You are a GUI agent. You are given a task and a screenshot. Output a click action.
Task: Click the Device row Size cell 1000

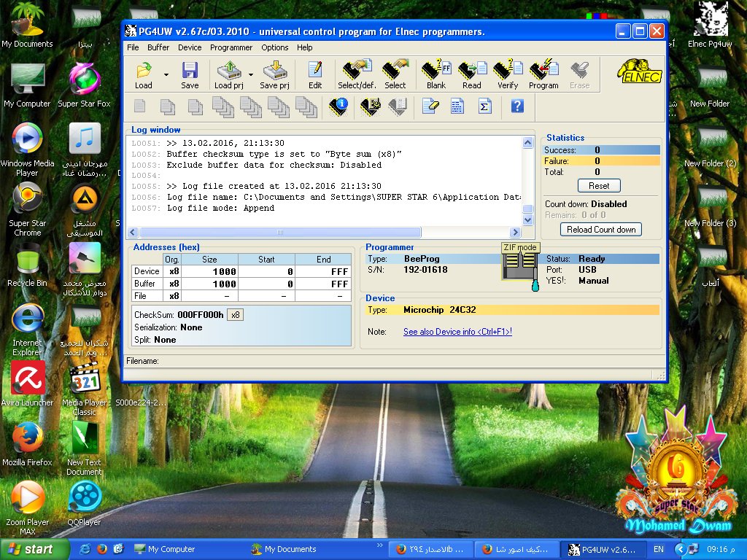coord(209,271)
